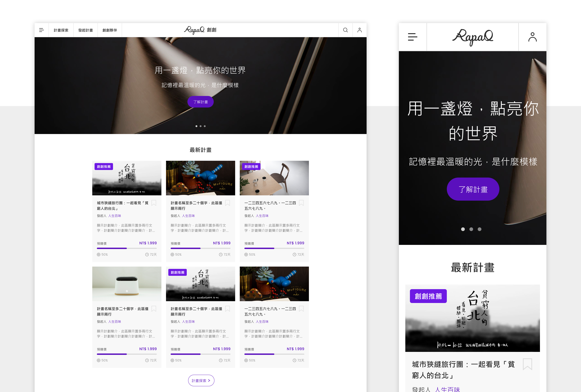Click the 最新計畫 heading in the desktop view
This screenshot has width=581, height=392.
click(x=200, y=150)
